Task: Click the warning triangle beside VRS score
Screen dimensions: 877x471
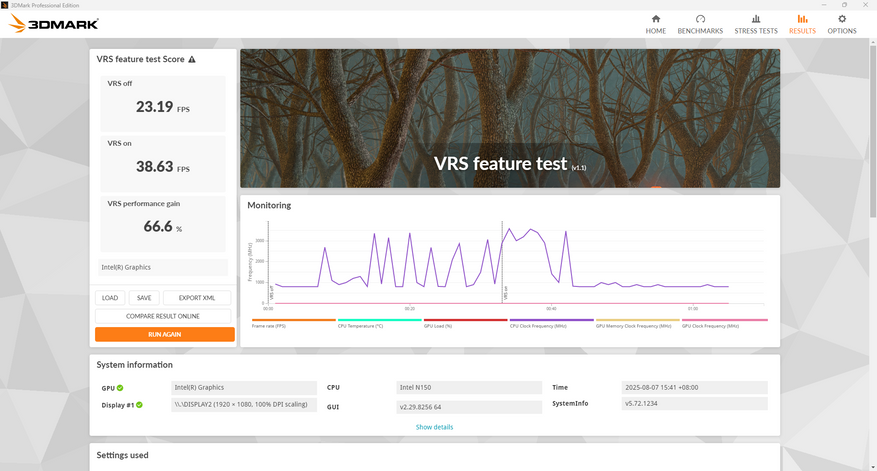Action: pyautogui.click(x=192, y=59)
